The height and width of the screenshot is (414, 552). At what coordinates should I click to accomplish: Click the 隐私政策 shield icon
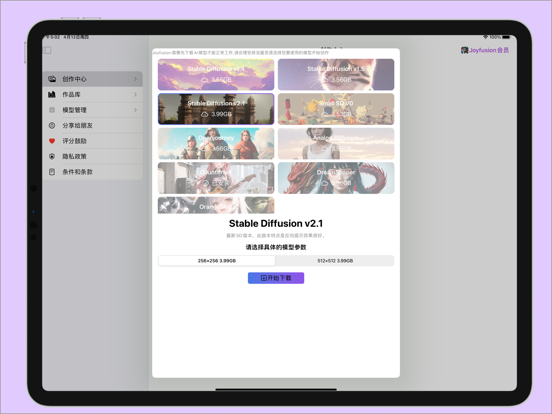52,156
